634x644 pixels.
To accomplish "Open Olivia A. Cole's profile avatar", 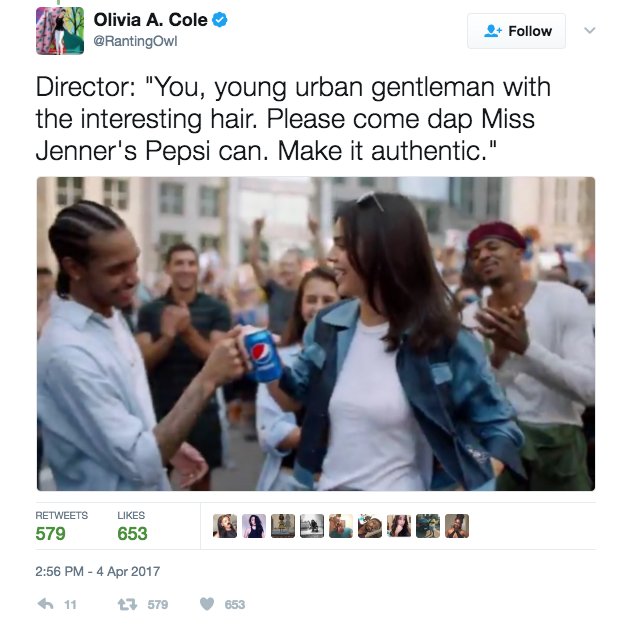I will (60, 31).
